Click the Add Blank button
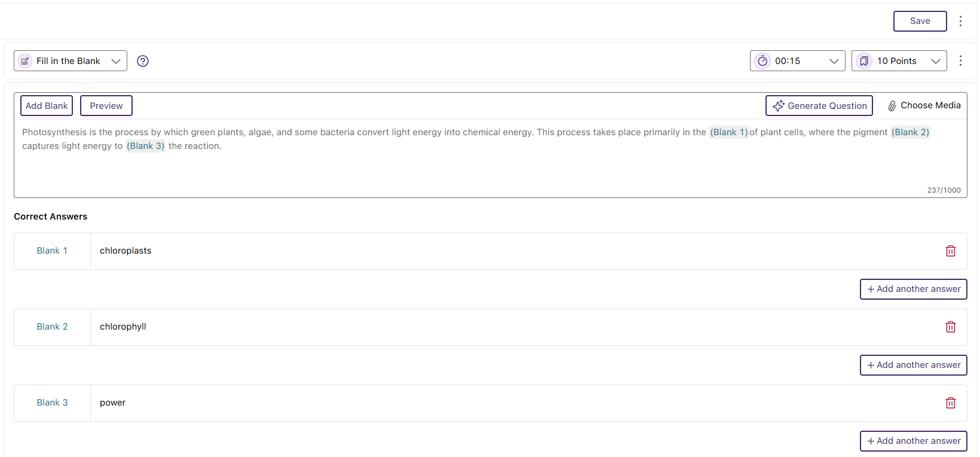This screenshot has height=457, width=980. click(47, 106)
